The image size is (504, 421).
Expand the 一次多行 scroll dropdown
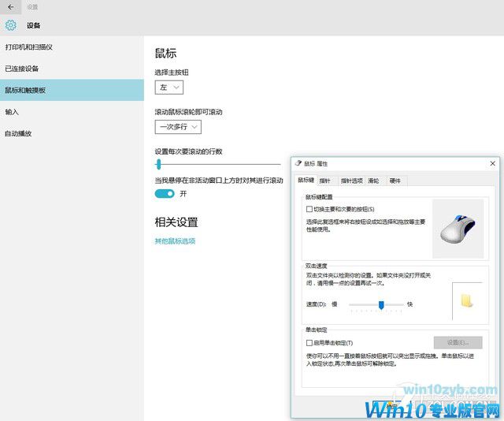[178, 127]
